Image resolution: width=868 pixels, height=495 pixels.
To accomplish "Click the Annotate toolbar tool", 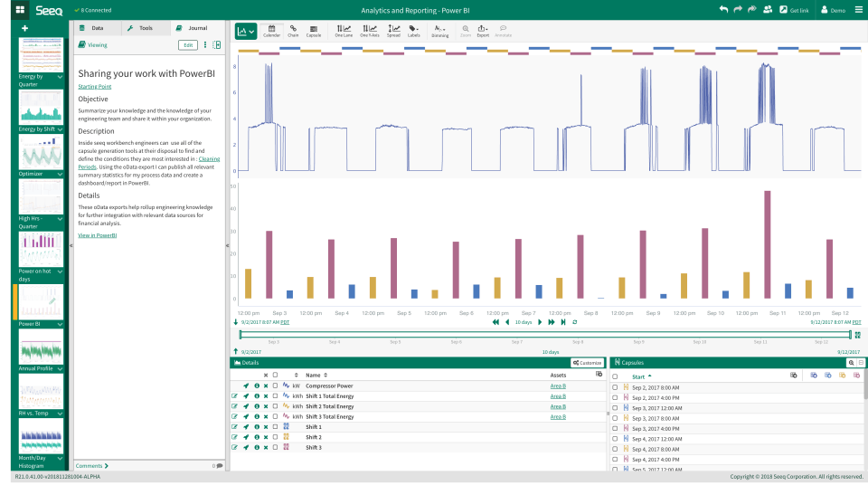I will (503, 31).
